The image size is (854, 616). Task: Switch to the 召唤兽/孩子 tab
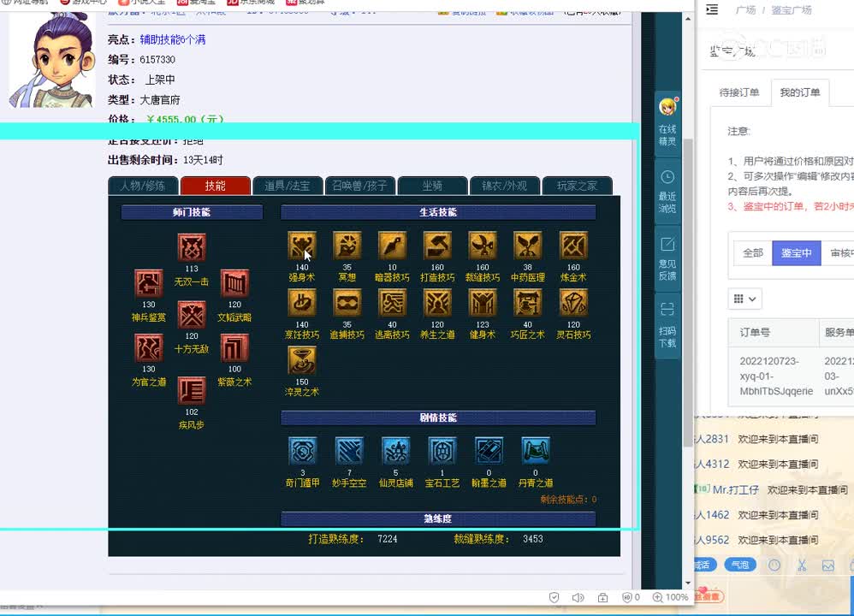(359, 186)
